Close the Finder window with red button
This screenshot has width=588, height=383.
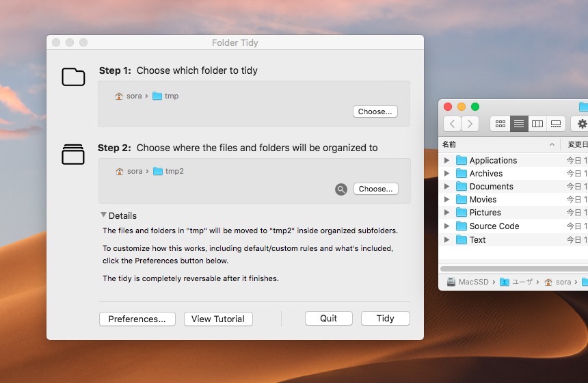(x=448, y=107)
